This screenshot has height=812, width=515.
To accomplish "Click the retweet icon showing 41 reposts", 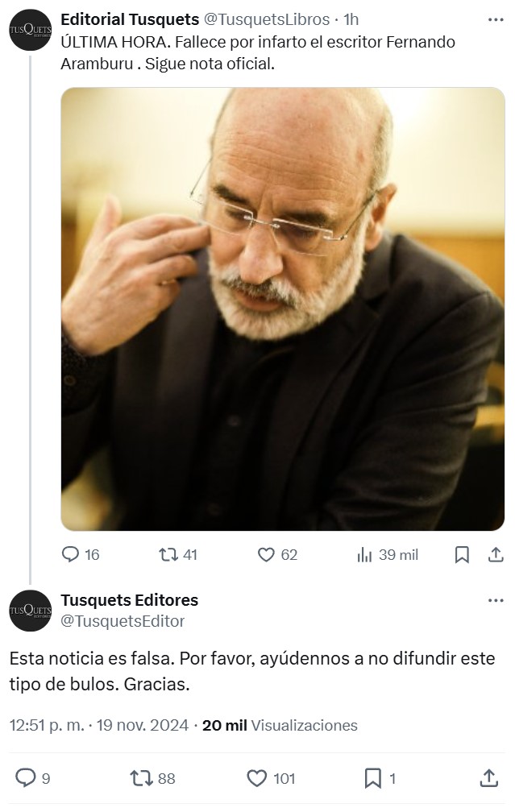I will coord(168,554).
